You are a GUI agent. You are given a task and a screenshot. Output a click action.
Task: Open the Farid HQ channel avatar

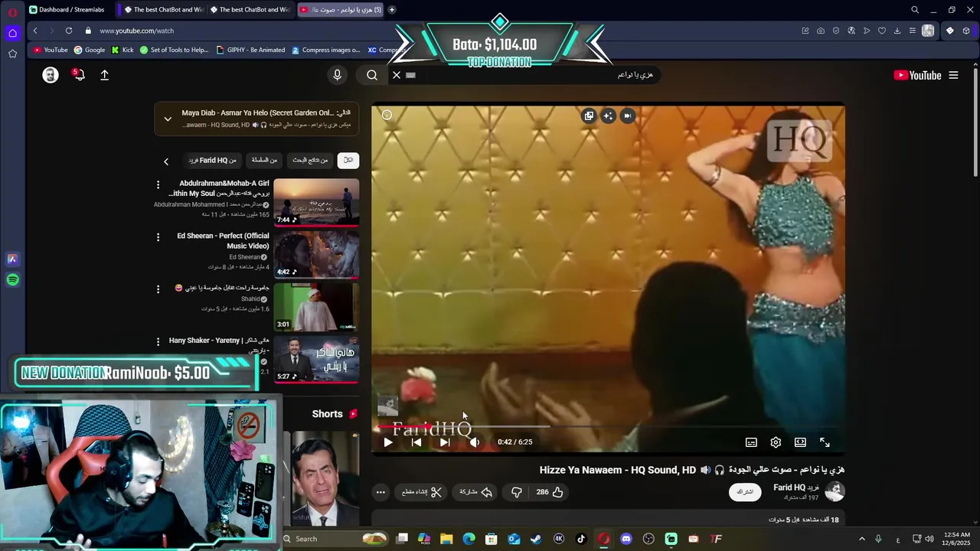835,491
